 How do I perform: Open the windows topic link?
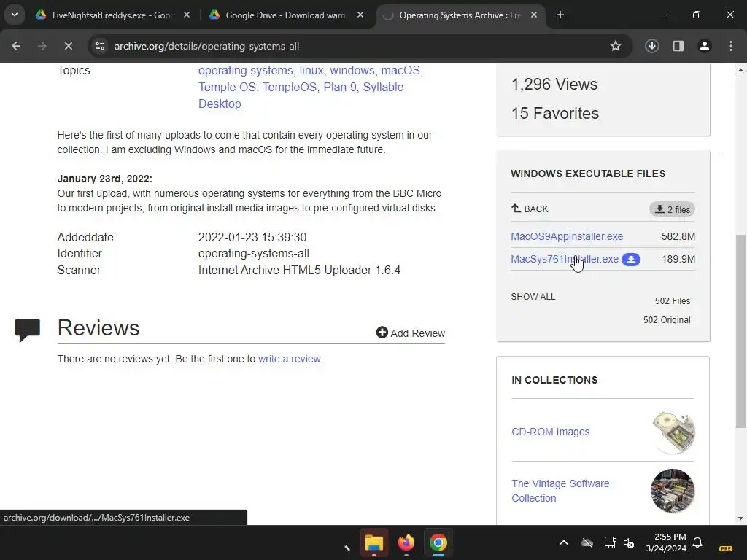pyautogui.click(x=352, y=71)
